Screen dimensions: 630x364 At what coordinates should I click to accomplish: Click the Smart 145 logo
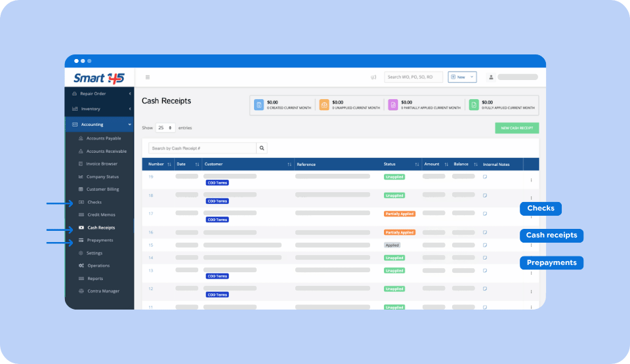coord(99,77)
